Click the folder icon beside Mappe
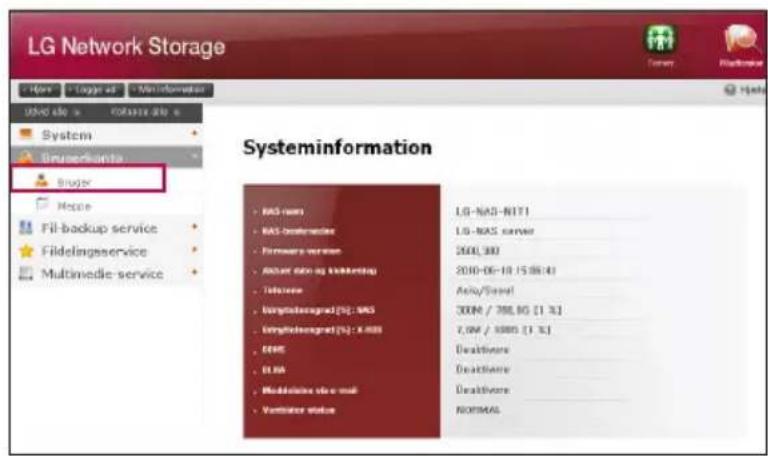Viewport: 768px width, 456px height. pyautogui.click(x=43, y=204)
